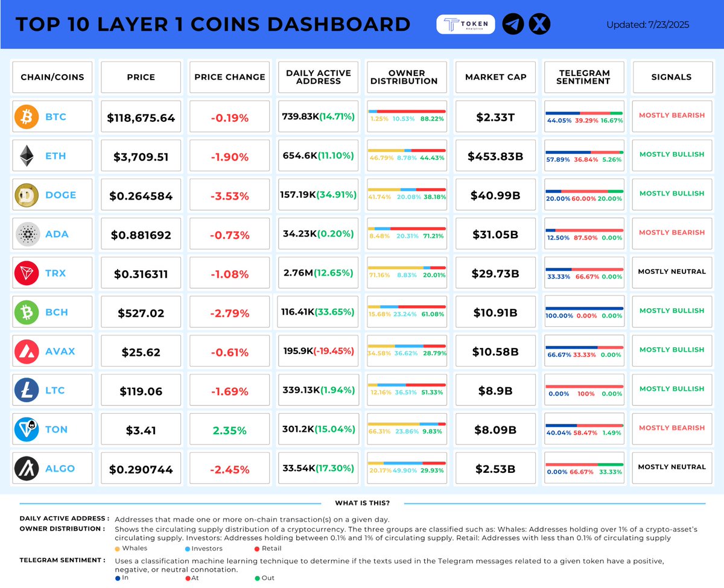Click BCH price change -2.79%
724x588 pixels.
pos(229,313)
